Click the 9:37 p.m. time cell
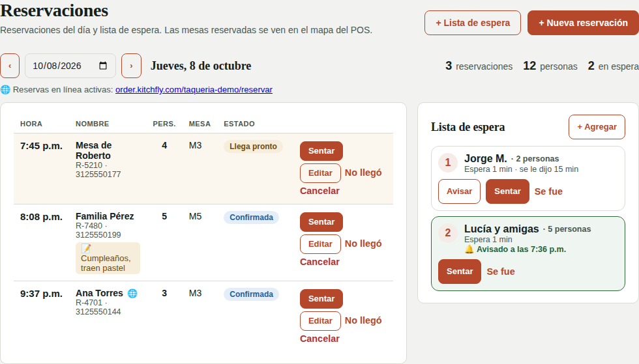639x364 pixels. (x=41, y=294)
